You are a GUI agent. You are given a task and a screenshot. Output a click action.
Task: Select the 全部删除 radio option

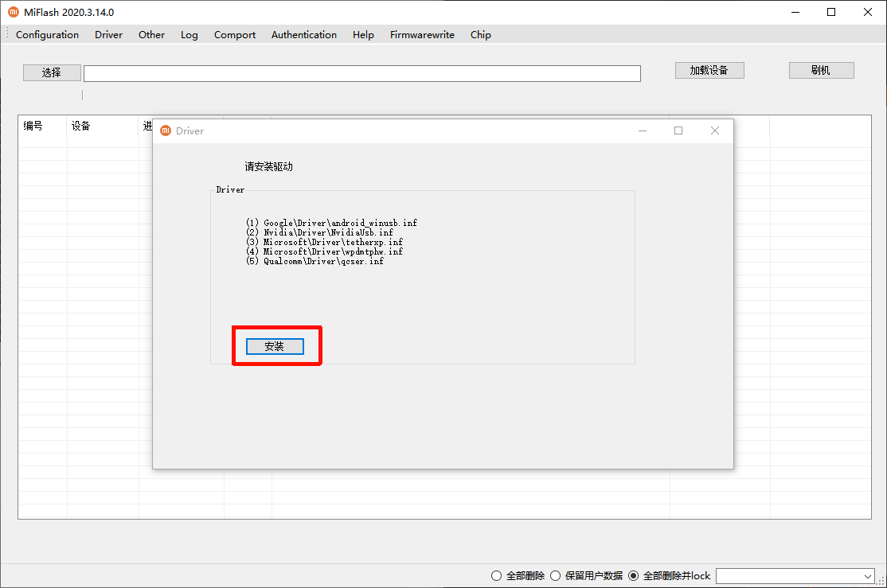coord(497,576)
